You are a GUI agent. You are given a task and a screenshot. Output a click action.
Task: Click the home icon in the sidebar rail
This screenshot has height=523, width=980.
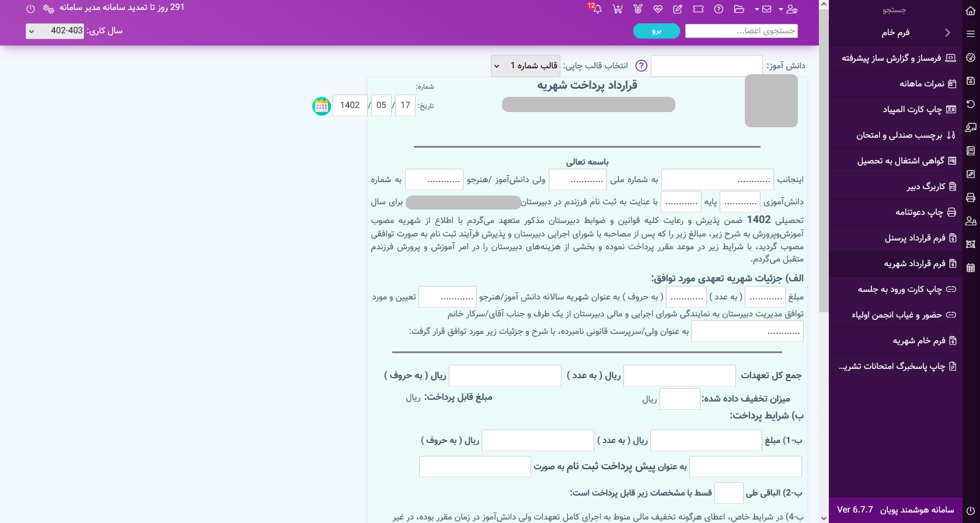[971, 11]
